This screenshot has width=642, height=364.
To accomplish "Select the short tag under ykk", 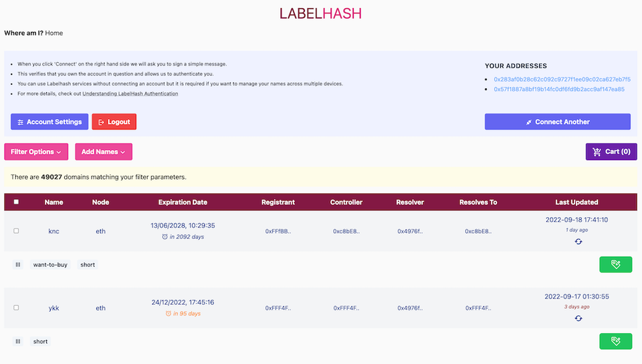I will (x=41, y=341).
